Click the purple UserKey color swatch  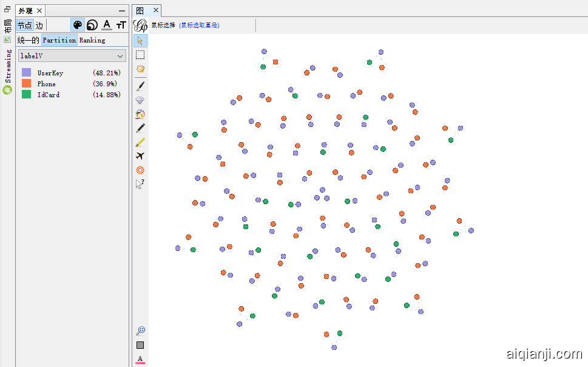pos(26,73)
